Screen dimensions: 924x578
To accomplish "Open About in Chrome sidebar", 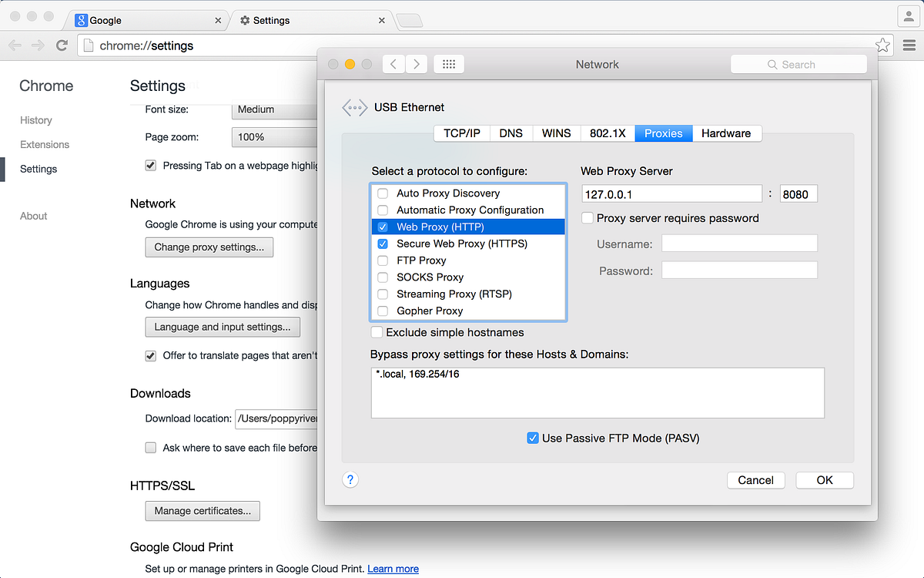I will (34, 216).
